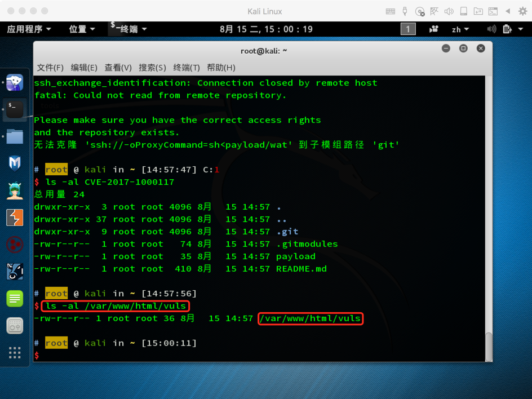The image size is (532, 399).
Task: Click the payload filename in the listing
Action: (295, 256)
